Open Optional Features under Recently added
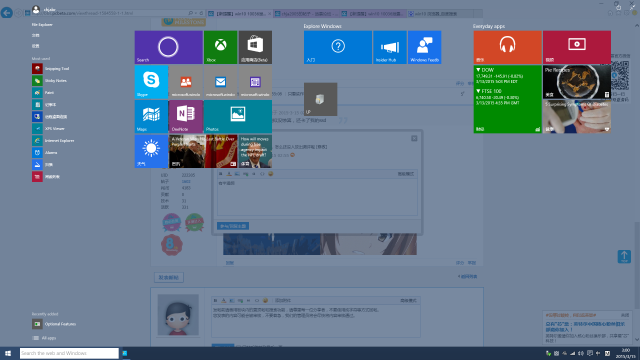Viewport: 640px width, 360px height. [54, 324]
